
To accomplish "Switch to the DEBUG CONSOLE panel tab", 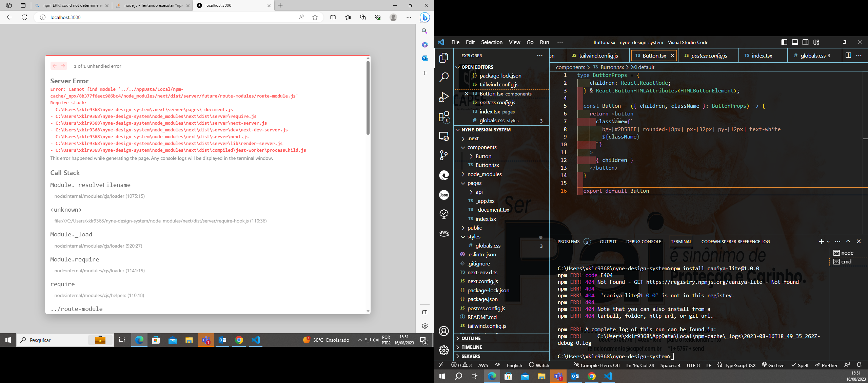I will click(644, 242).
